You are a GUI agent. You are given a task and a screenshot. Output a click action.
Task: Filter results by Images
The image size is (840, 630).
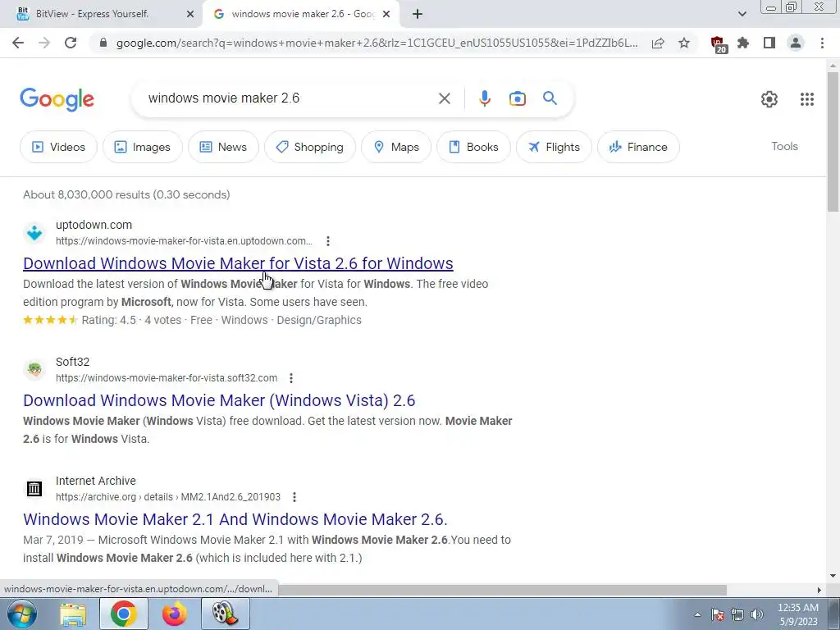(143, 147)
